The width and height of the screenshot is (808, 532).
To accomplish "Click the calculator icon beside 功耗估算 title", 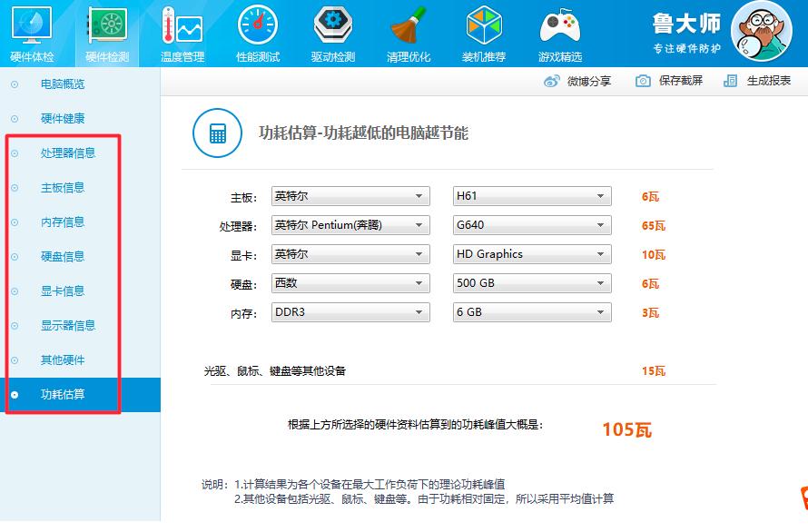I will pos(217,133).
